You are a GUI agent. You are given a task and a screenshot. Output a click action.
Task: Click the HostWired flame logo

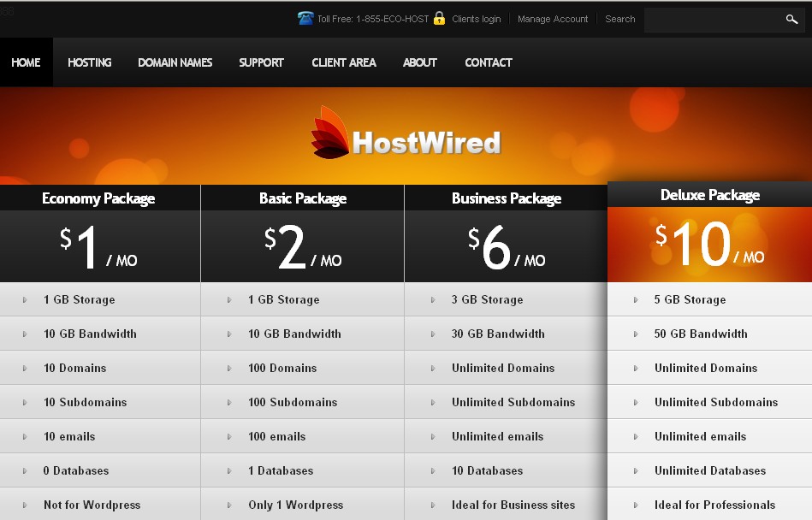click(x=330, y=133)
